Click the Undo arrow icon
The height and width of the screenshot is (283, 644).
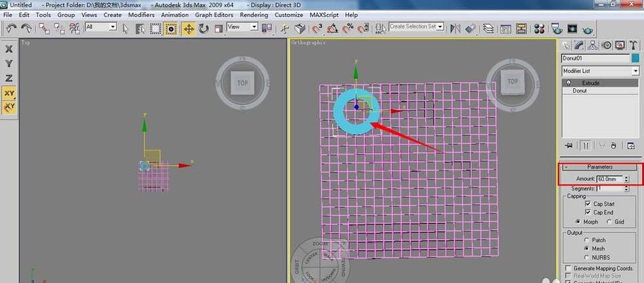point(11,28)
